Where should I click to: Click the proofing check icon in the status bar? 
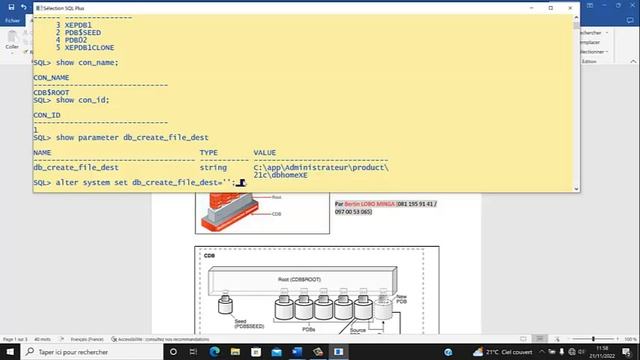[x=62, y=339]
